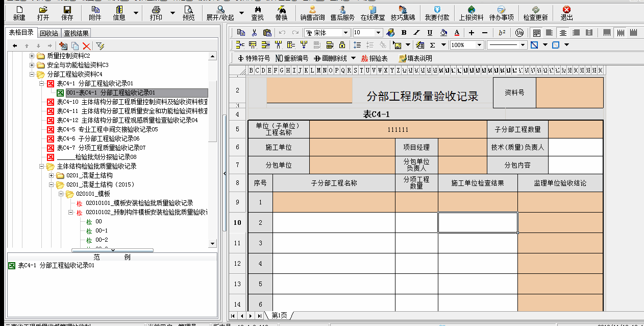Switch to the 回收站 tab
The width and height of the screenshot is (644, 326).
49,34
